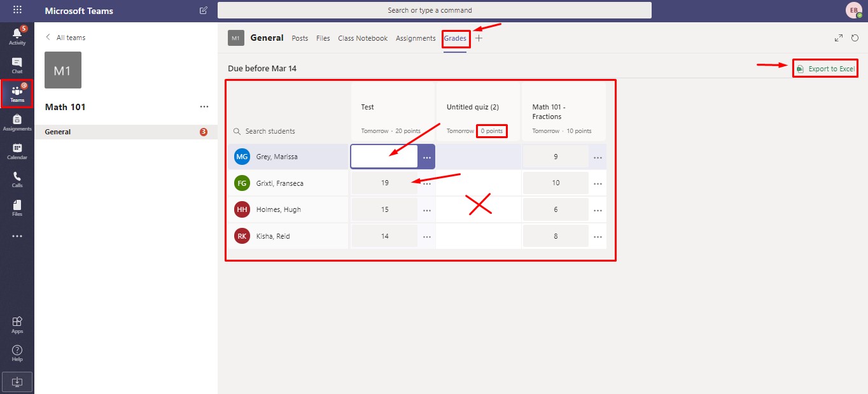Open more options for Holmes Test grade 15
The width and height of the screenshot is (868, 394).
point(426,211)
